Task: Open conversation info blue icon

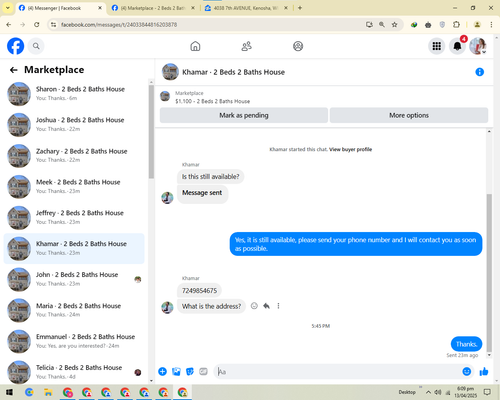Action: click(x=479, y=72)
